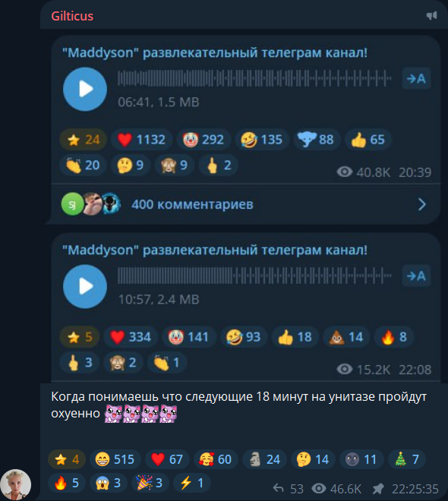The height and width of the screenshot is (501, 448).
Task: Transcribe the second 10:57 audio message
Action: tap(416, 276)
